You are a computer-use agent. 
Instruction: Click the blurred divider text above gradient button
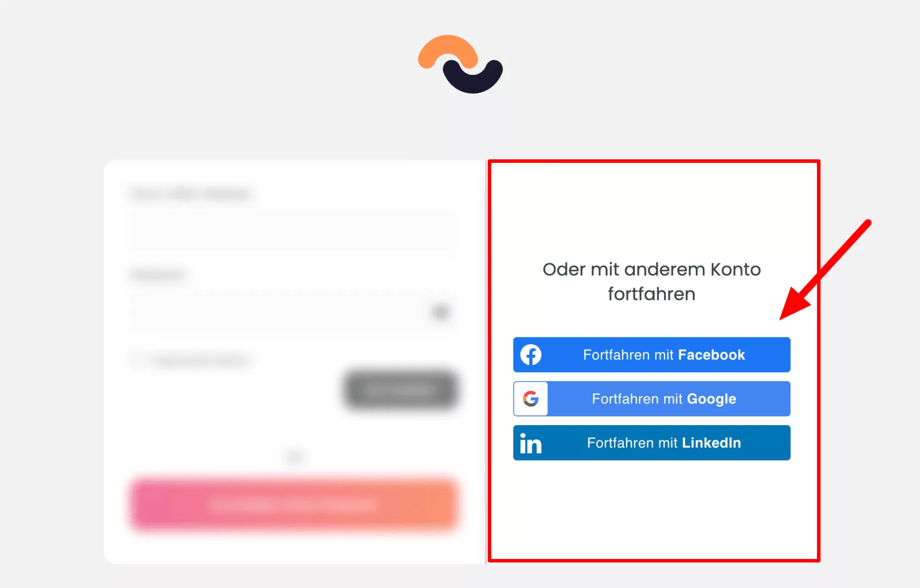(294, 456)
